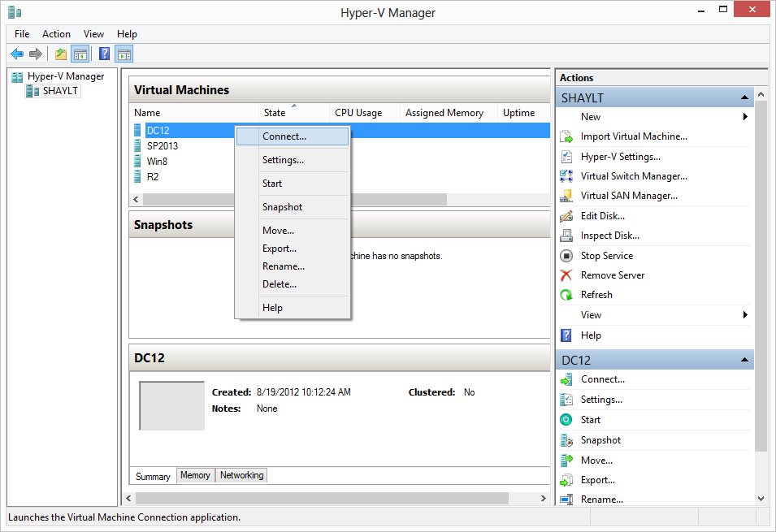Choose Connect... from the context menu

coord(284,136)
